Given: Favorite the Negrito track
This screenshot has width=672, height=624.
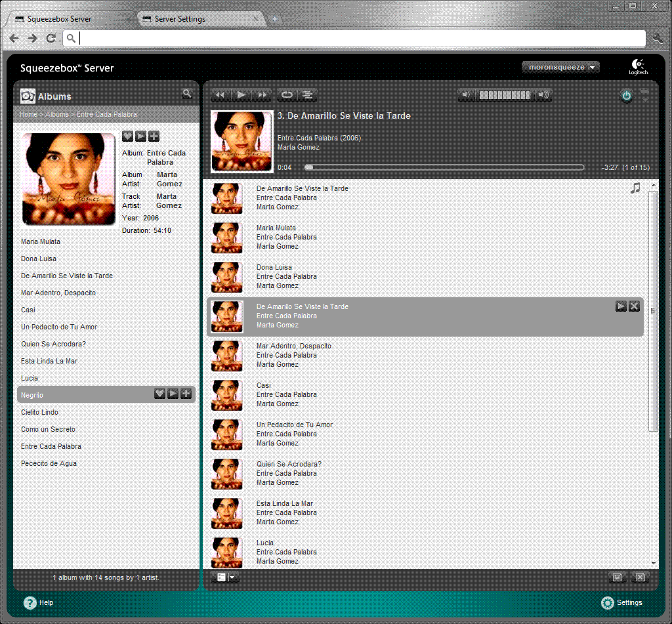Looking at the screenshot, I should (159, 394).
